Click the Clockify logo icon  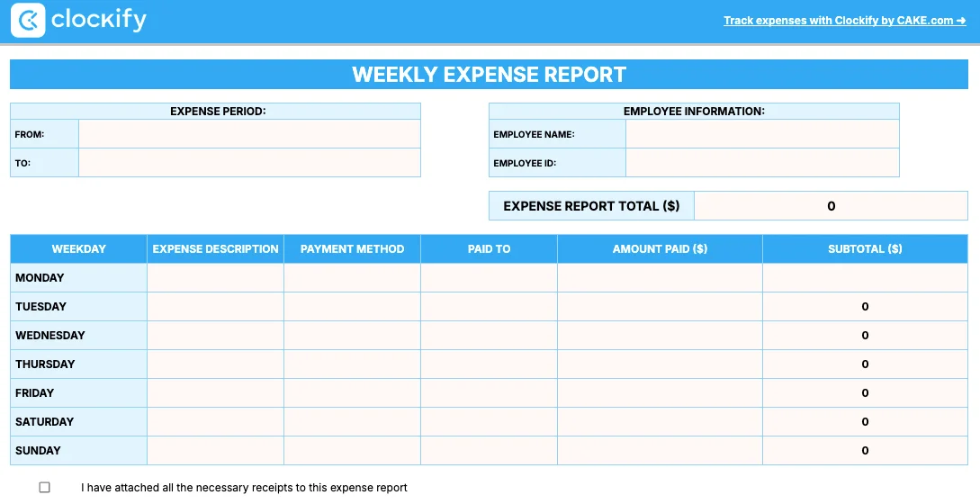[28, 21]
